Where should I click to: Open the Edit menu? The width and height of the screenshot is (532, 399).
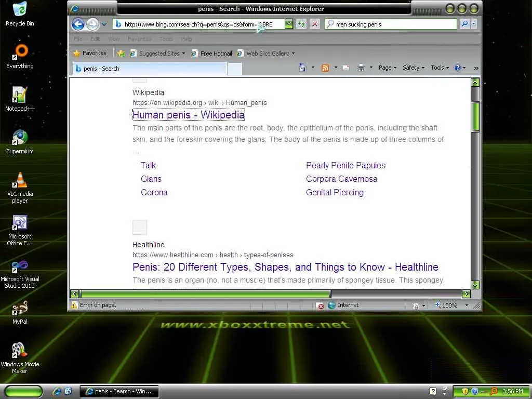point(95,39)
